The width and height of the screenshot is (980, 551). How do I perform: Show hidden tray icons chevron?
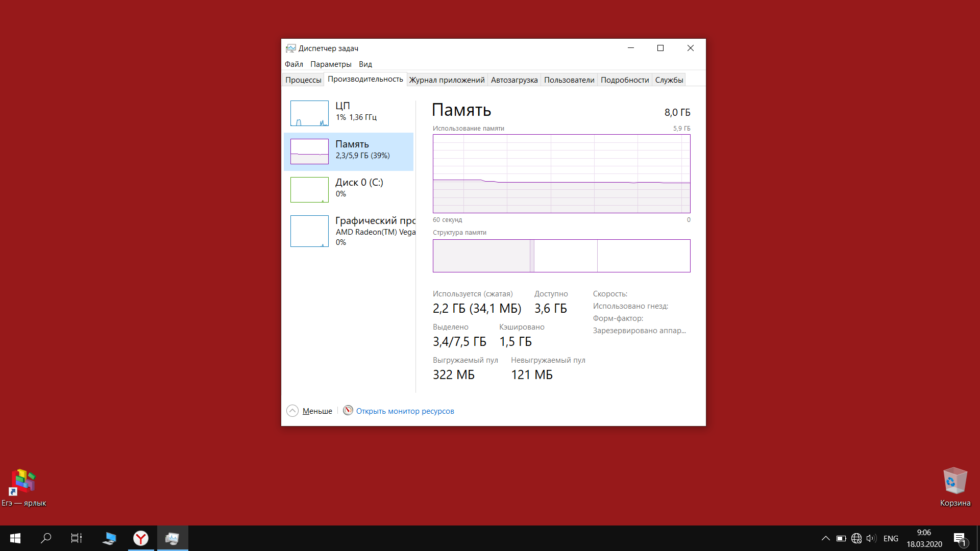click(x=825, y=538)
